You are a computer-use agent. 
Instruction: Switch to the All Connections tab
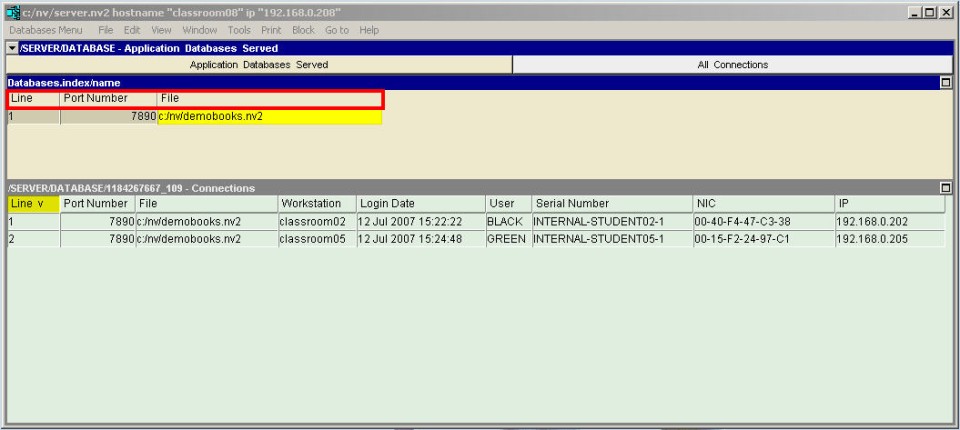tap(733, 65)
